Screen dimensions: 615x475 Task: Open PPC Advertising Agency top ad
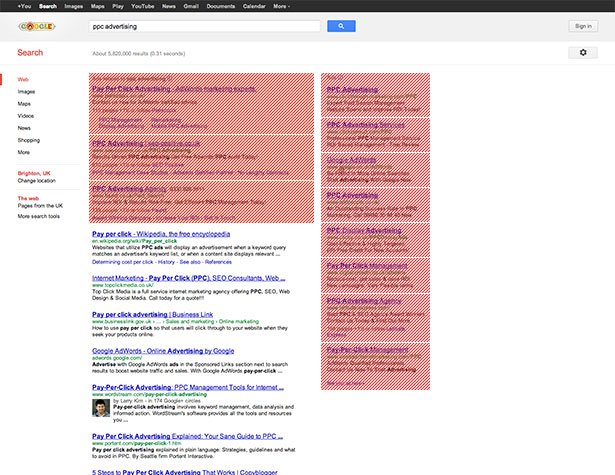click(129, 188)
